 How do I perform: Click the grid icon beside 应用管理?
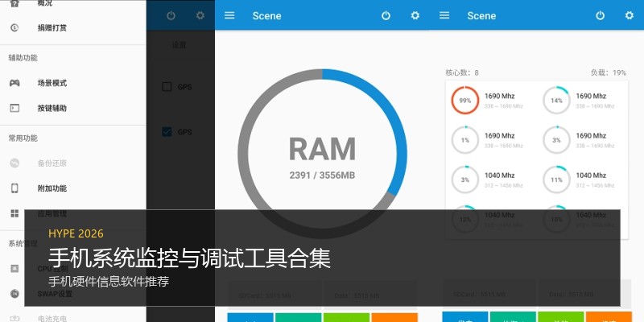click(14, 213)
